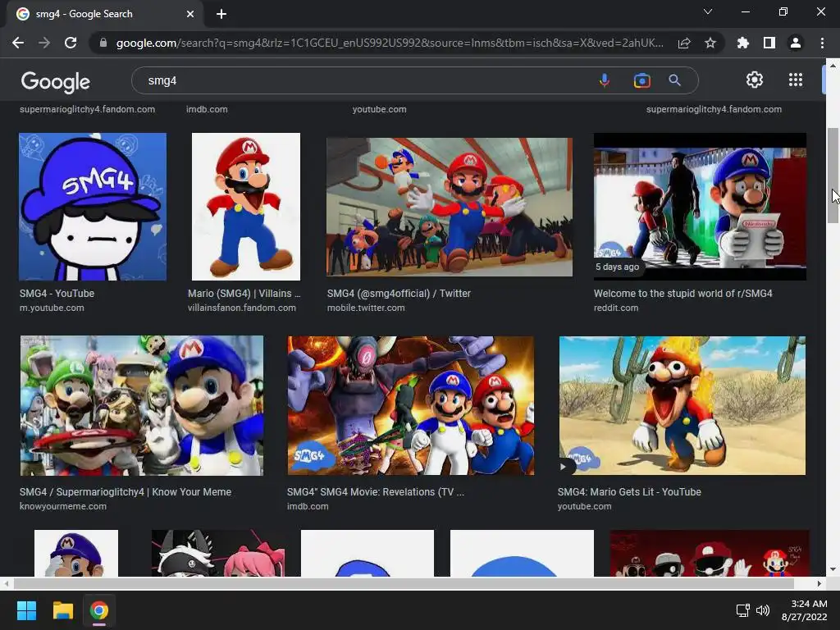This screenshot has width=840, height=630.
Task: Click the Google logo
Action: pos(56,81)
